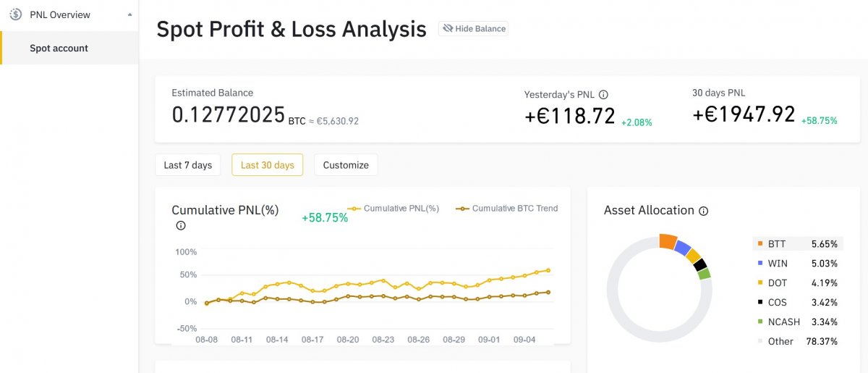Open the Customize date range picker

(x=346, y=165)
